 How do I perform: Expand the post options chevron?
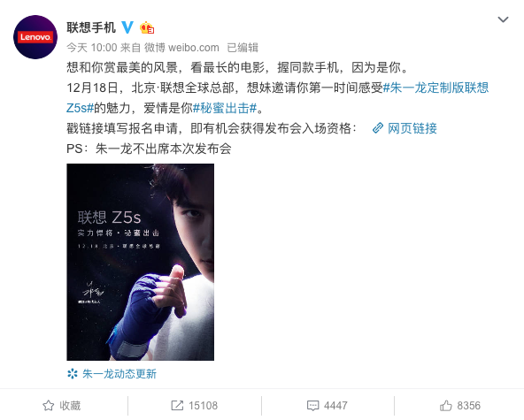(x=503, y=19)
